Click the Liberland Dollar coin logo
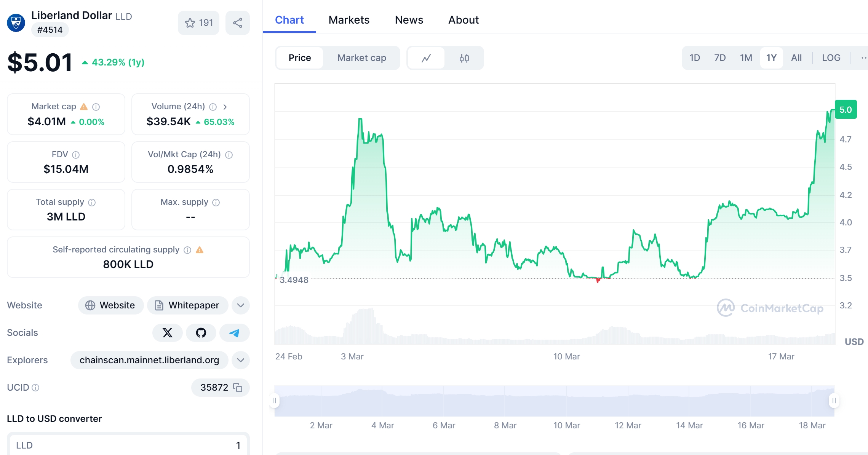The width and height of the screenshot is (868, 455). 16,23
